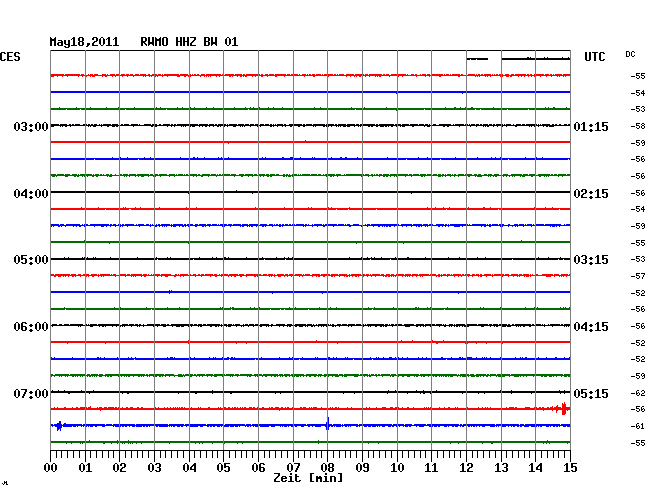The image size is (650, 494).
Task: Click the 03:00 local time label
Action: click(x=31, y=127)
